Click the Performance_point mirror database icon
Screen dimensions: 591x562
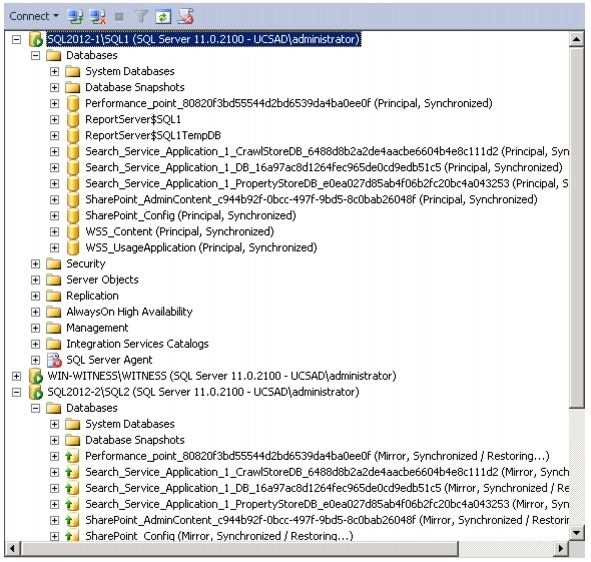[x=72, y=456]
